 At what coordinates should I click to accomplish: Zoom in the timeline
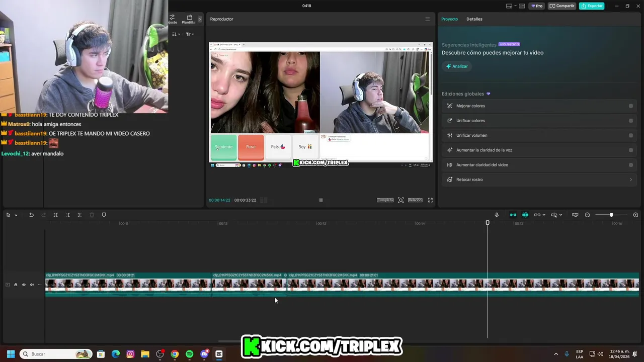pos(635,215)
